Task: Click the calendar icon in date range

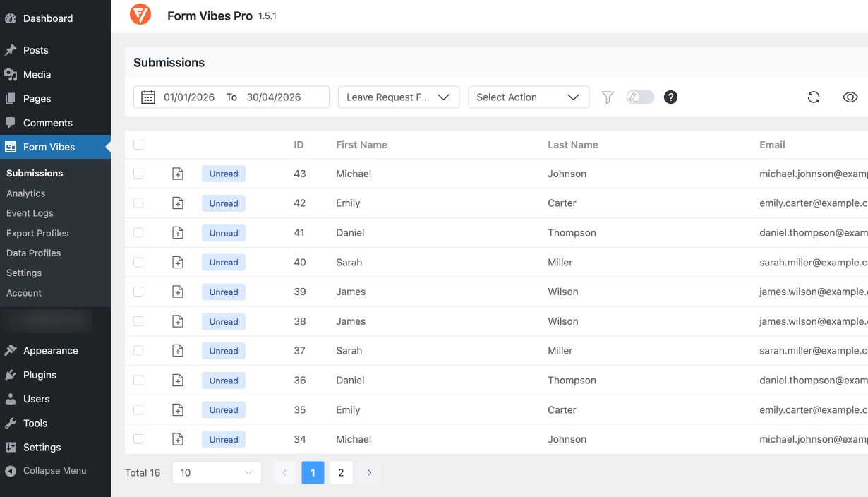Action: coord(148,97)
